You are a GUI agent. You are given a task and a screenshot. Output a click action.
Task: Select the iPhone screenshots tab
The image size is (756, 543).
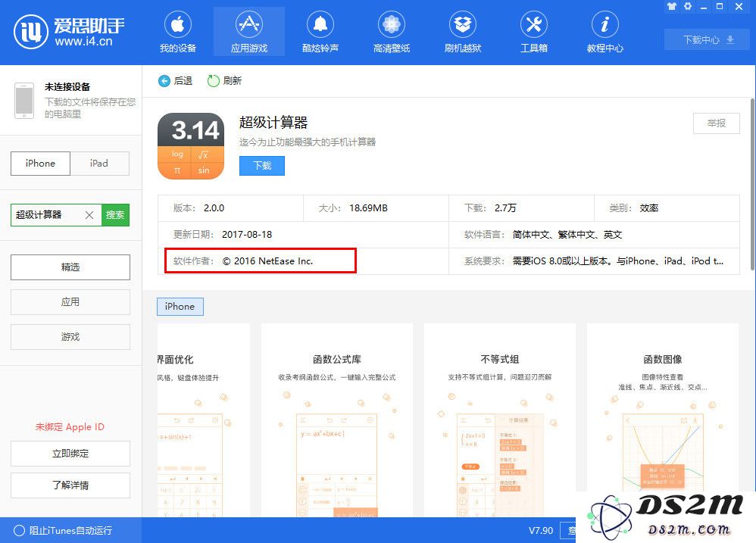tap(180, 307)
